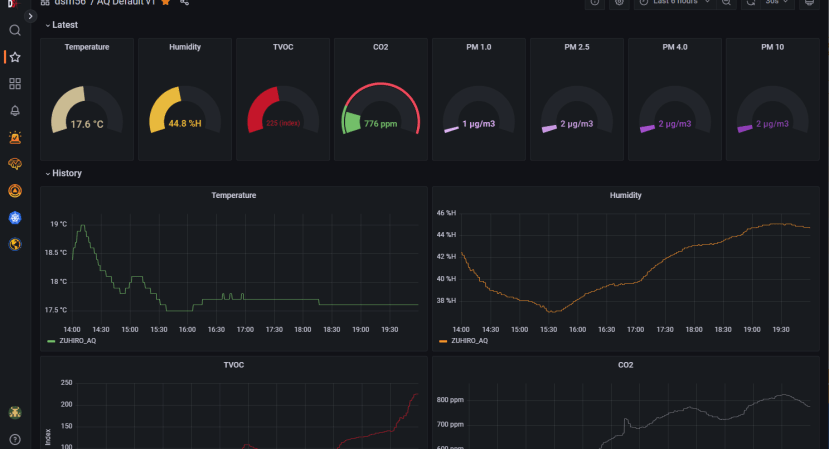Open the search icon in sidebar
Screen dimensions: 829x449
click(15, 30)
